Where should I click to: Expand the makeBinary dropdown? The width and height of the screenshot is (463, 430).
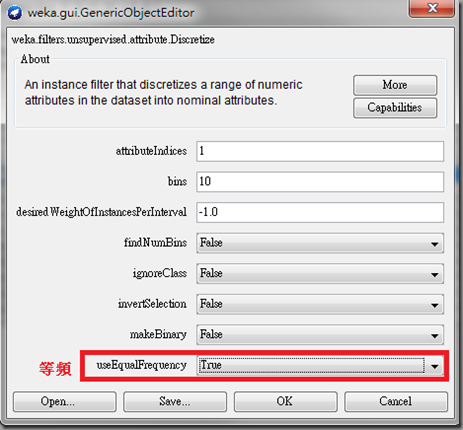[320, 334]
